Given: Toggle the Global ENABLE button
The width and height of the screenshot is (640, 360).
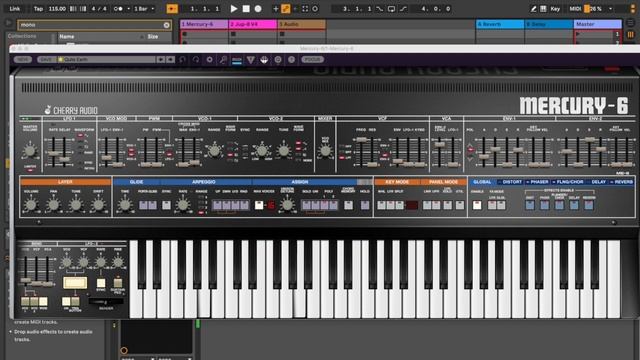Looking at the screenshot, I should click(x=477, y=205).
